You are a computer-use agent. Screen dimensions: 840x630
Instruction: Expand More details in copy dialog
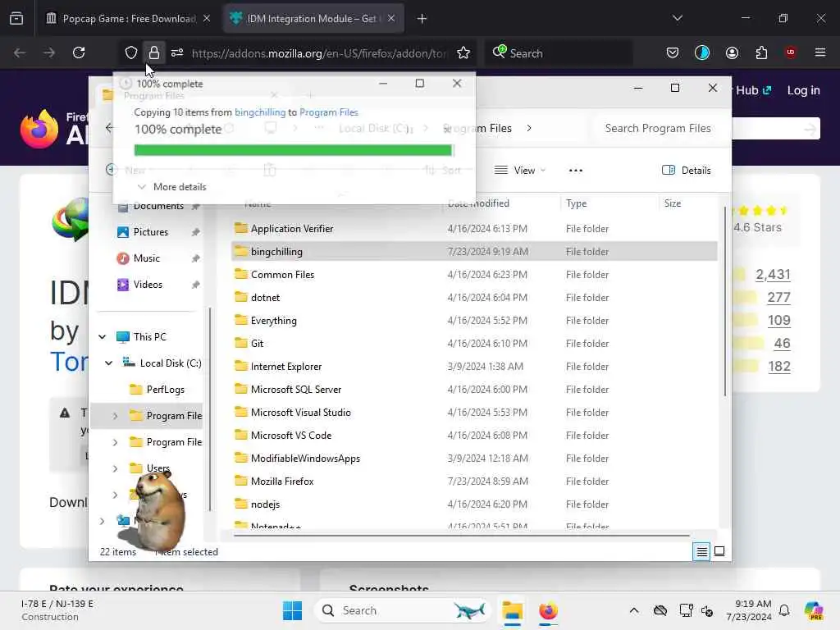[x=172, y=187]
